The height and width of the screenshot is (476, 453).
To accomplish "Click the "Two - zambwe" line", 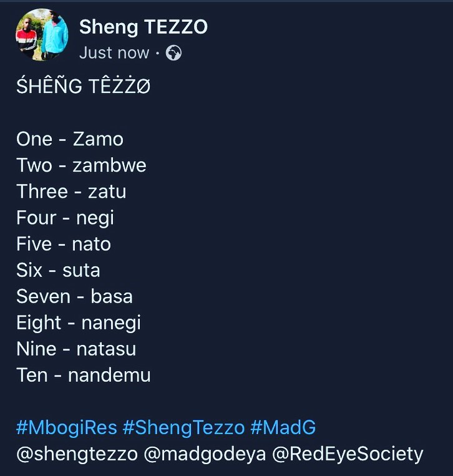I will point(81,165).
